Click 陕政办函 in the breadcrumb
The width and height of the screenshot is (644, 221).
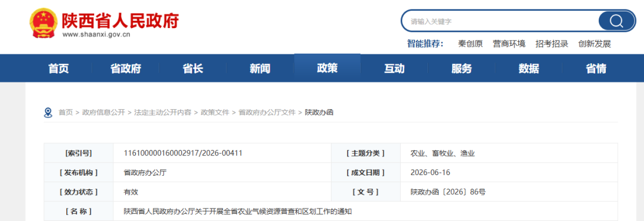pos(319,112)
